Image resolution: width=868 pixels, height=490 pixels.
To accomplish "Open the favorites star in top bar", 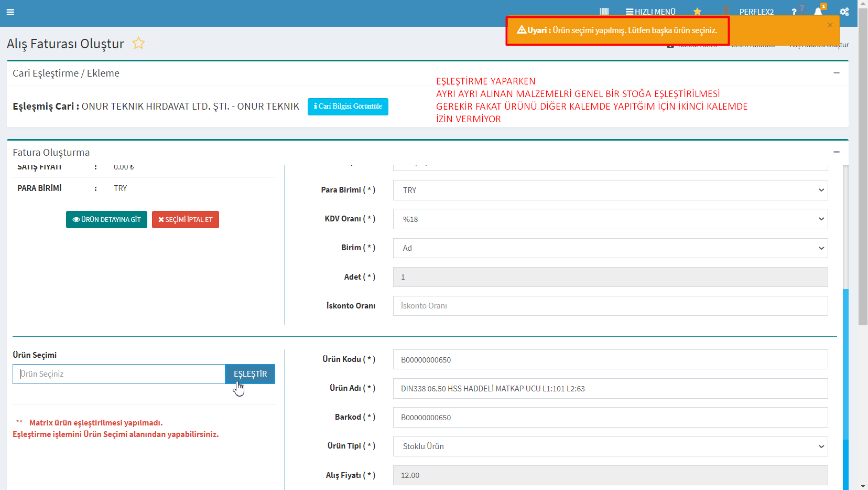I will [697, 12].
